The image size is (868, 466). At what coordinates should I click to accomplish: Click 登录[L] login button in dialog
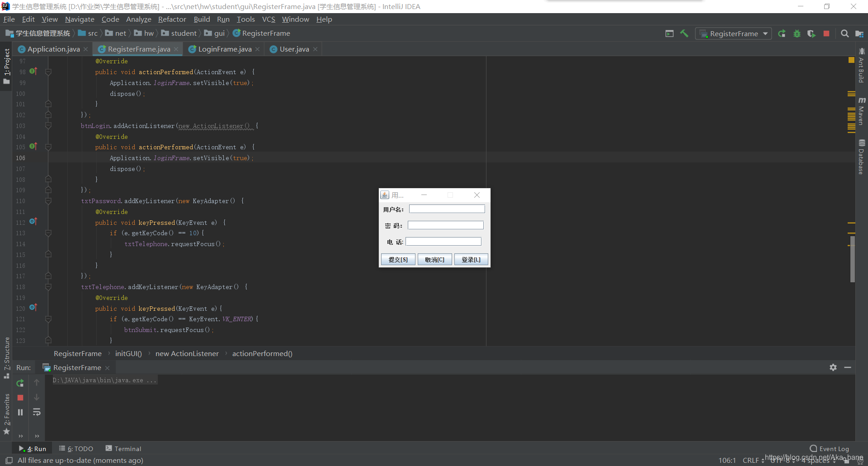(x=471, y=260)
